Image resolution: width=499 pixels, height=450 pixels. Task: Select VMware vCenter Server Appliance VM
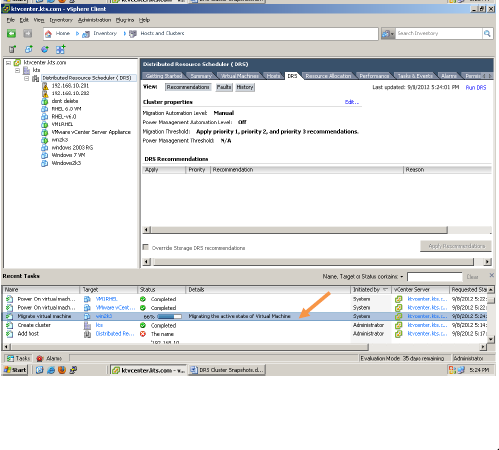click(91, 132)
